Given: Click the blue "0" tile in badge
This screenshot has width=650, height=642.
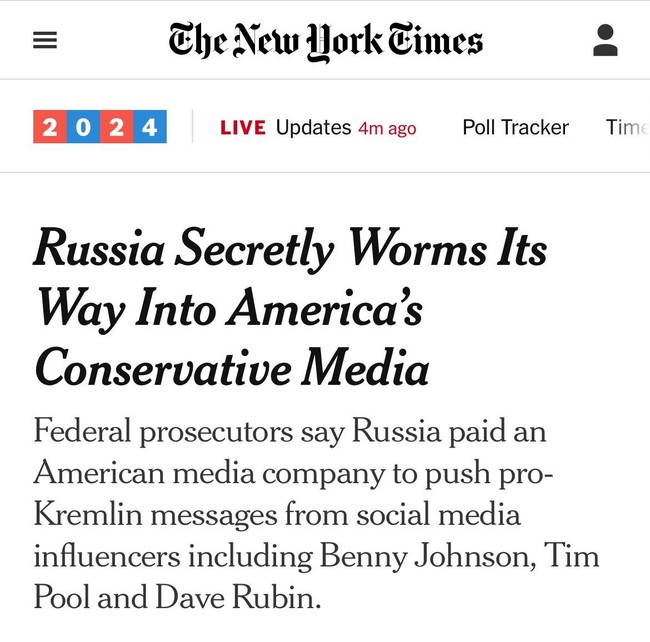Looking at the screenshot, I should 83,127.
